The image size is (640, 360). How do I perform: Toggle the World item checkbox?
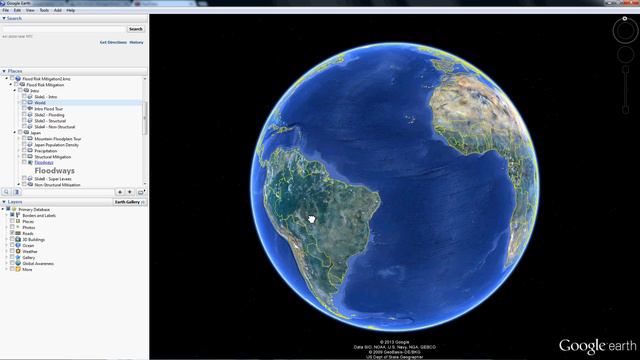[x=24, y=102]
